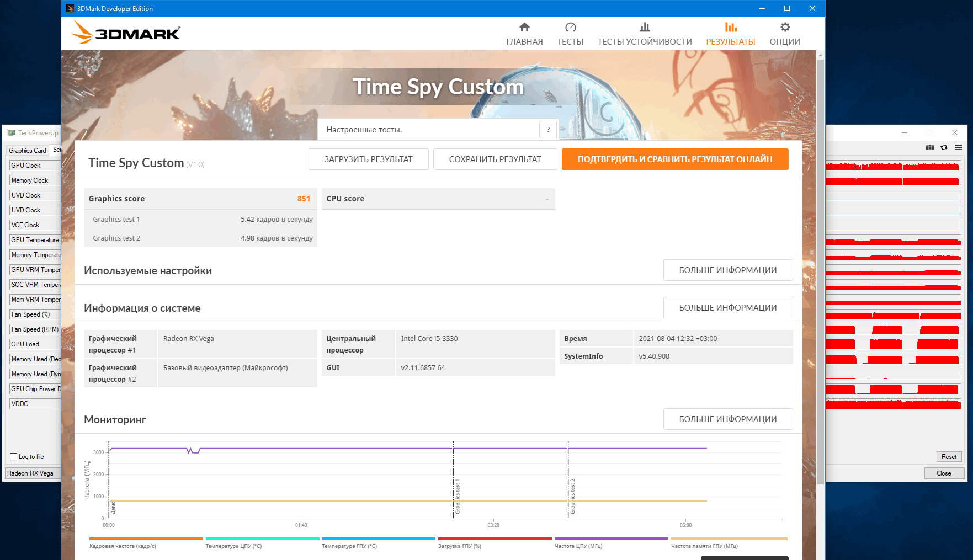Click the TechPowerUp GPU-Z title icon
This screenshot has height=560, width=973.
tap(12, 132)
